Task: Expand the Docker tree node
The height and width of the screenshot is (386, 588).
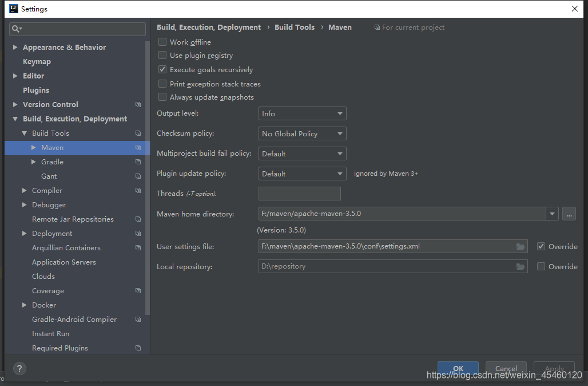Action: (x=25, y=305)
